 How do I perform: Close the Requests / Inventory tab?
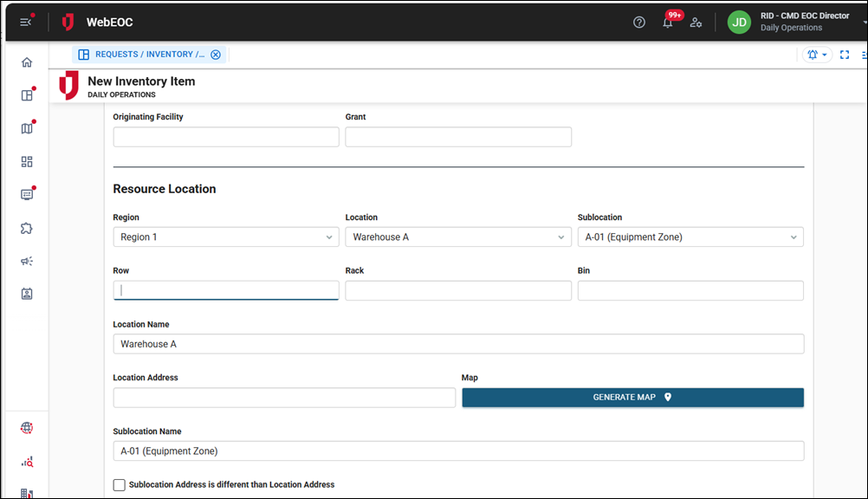216,55
